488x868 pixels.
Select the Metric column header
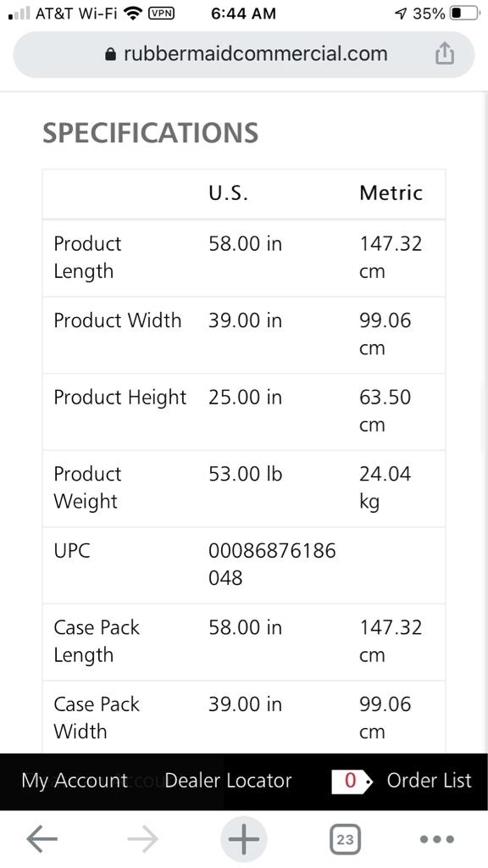coord(391,192)
